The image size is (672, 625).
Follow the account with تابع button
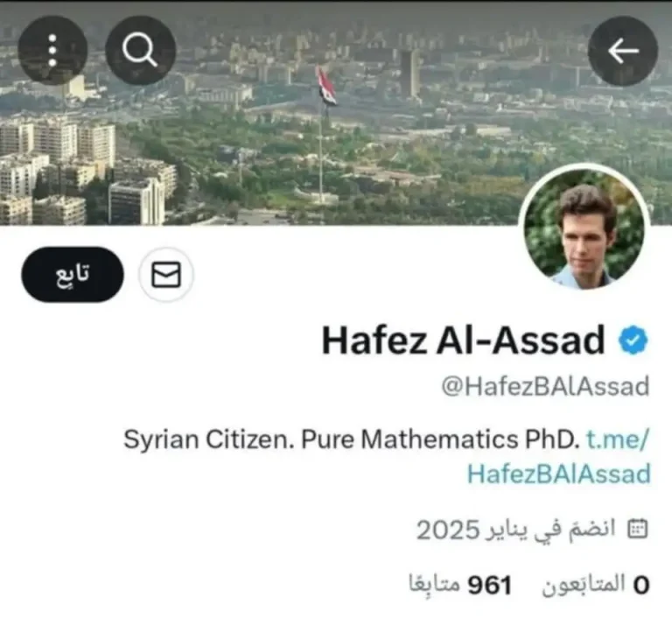point(73,274)
